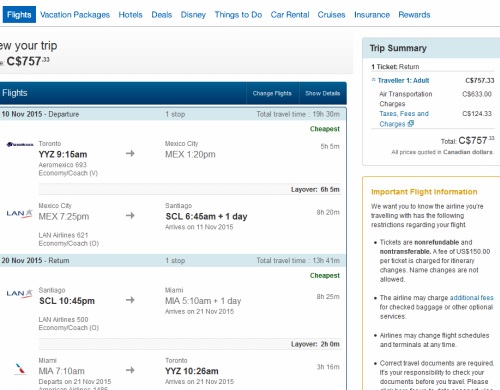Click the LAN logo beside Mexico City departure
The image size is (500, 390).
(x=20, y=213)
